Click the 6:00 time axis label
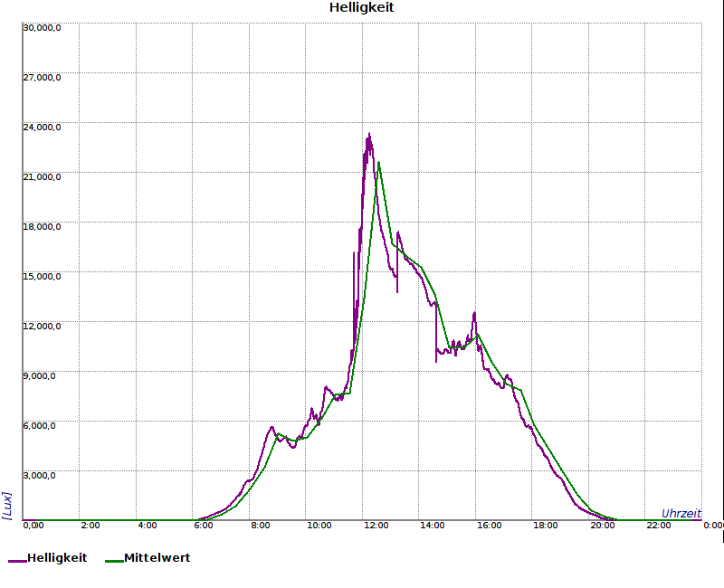This screenshot has height=588, width=724. click(x=204, y=526)
